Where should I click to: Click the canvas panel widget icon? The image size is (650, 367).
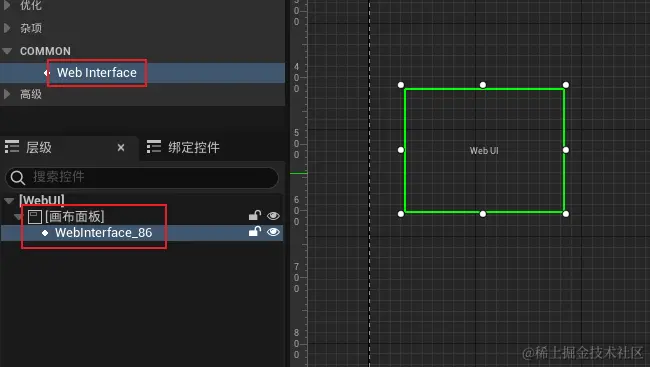point(35,216)
